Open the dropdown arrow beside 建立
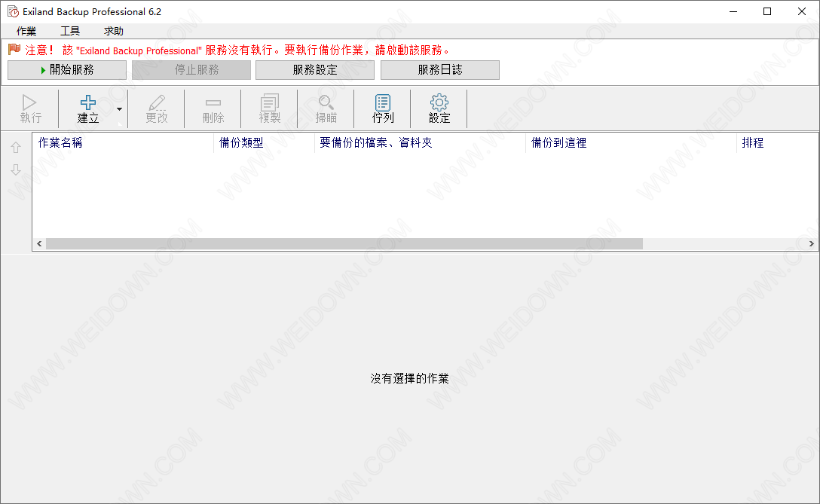 tap(119, 108)
